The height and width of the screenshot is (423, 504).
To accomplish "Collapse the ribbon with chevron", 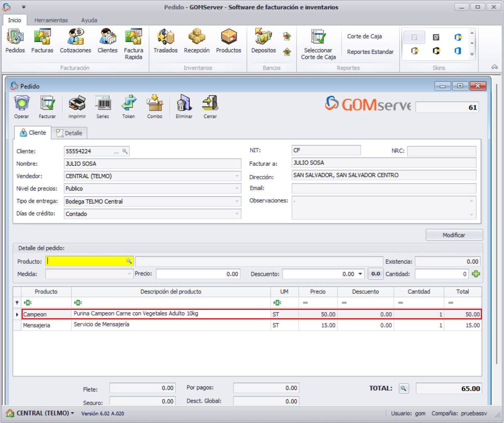I will pyautogui.click(x=494, y=67).
